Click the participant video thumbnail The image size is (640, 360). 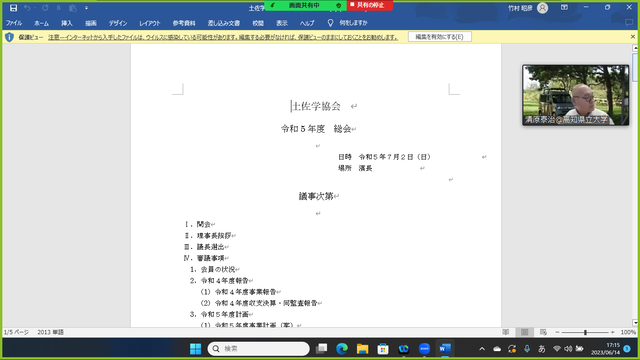tap(576, 95)
